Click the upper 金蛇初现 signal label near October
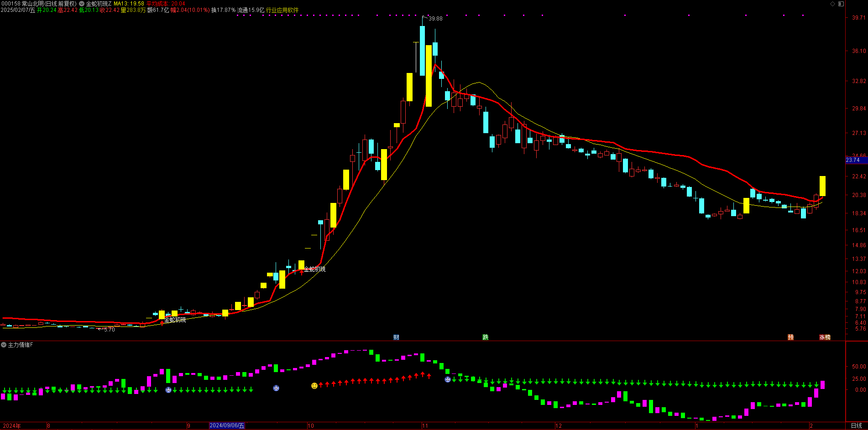 pyautogui.click(x=315, y=269)
